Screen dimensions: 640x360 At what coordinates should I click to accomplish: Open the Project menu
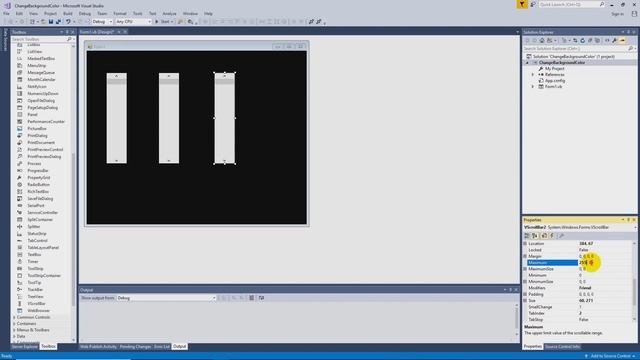pyautogui.click(x=50, y=13)
